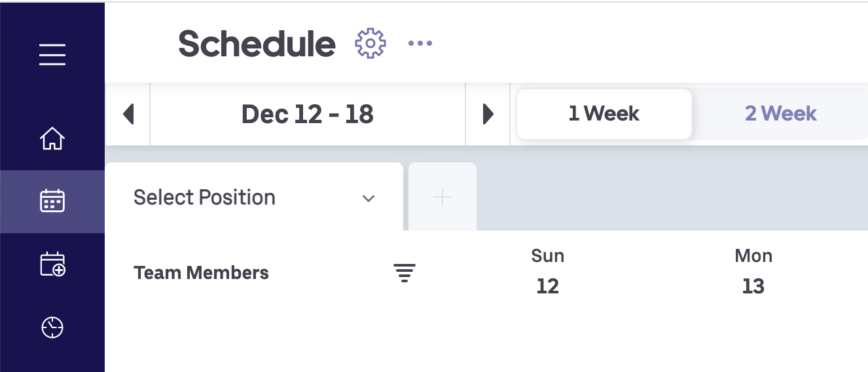The width and height of the screenshot is (868, 372).
Task: Open Schedule settings gear
Action: point(371,44)
